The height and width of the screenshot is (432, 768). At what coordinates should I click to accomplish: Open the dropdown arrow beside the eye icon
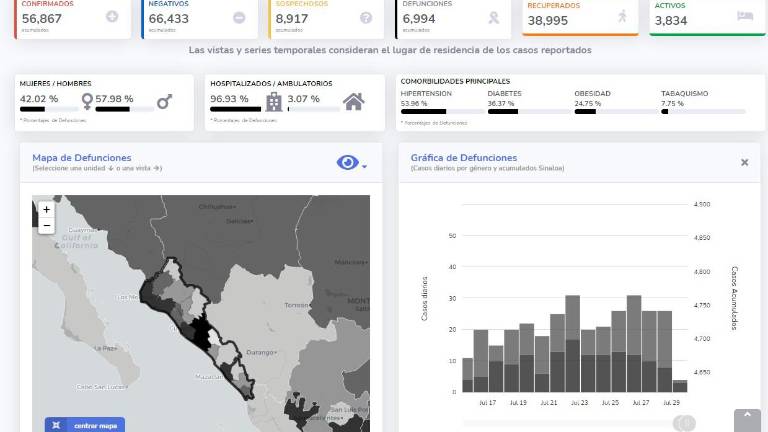(365, 166)
